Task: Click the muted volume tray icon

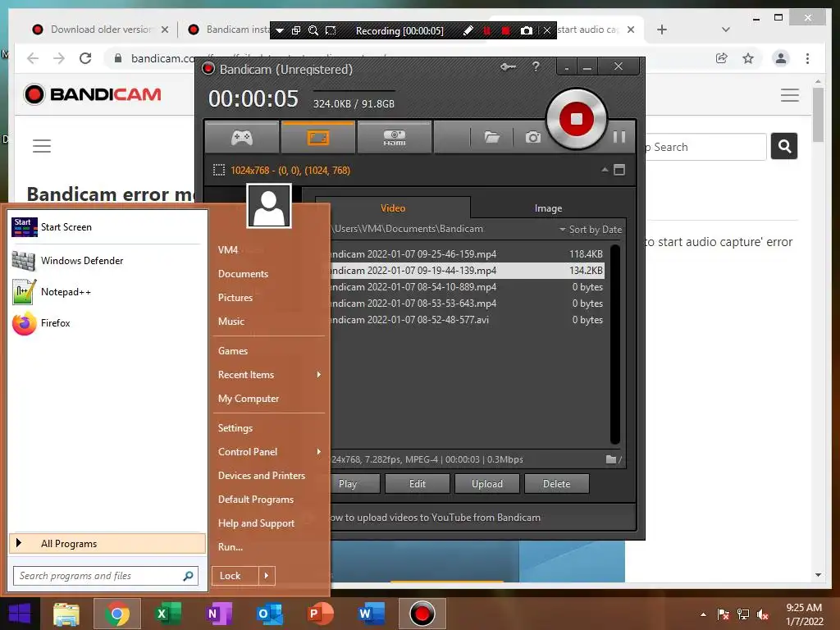Action: [x=763, y=614]
